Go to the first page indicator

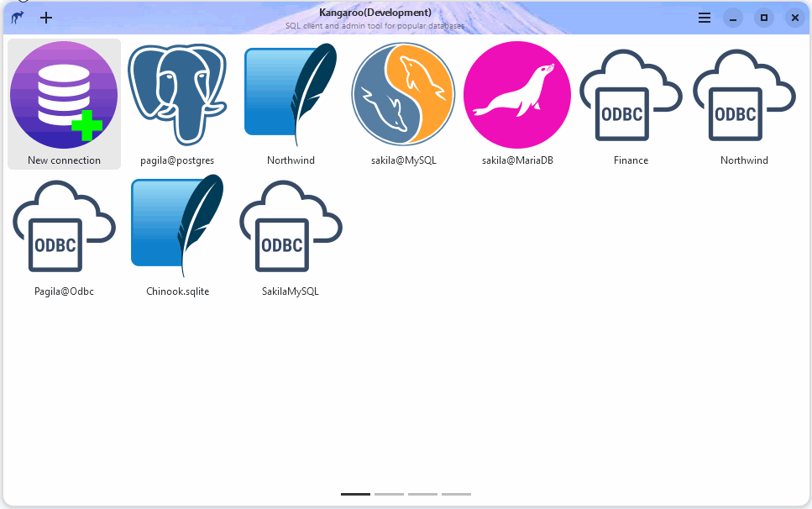click(x=355, y=494)
